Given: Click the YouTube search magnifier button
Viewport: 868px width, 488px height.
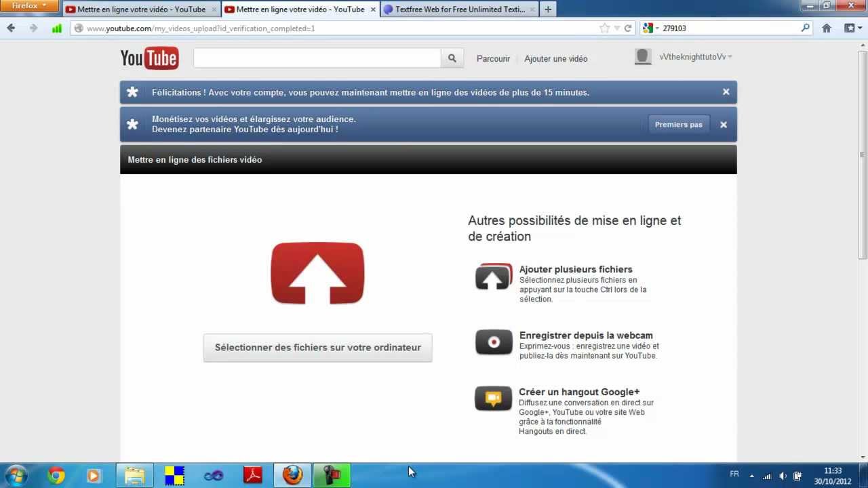Looking at the screenshot, I should [x=452, y=58].
